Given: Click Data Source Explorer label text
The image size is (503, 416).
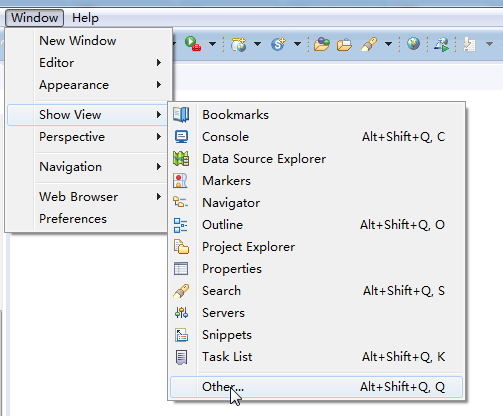Looking at the screenshot, I should pos(264,159).
